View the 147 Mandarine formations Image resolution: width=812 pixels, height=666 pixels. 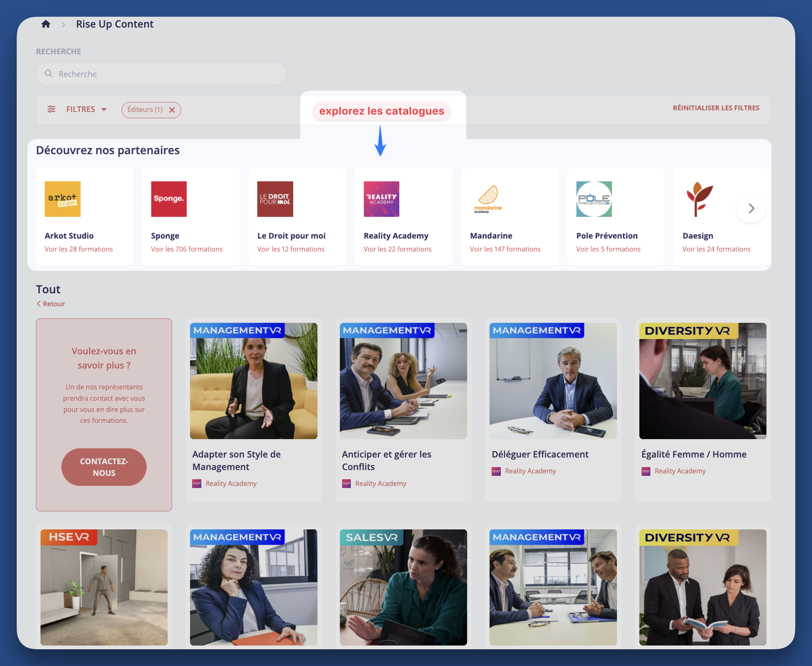pos(505,249)
